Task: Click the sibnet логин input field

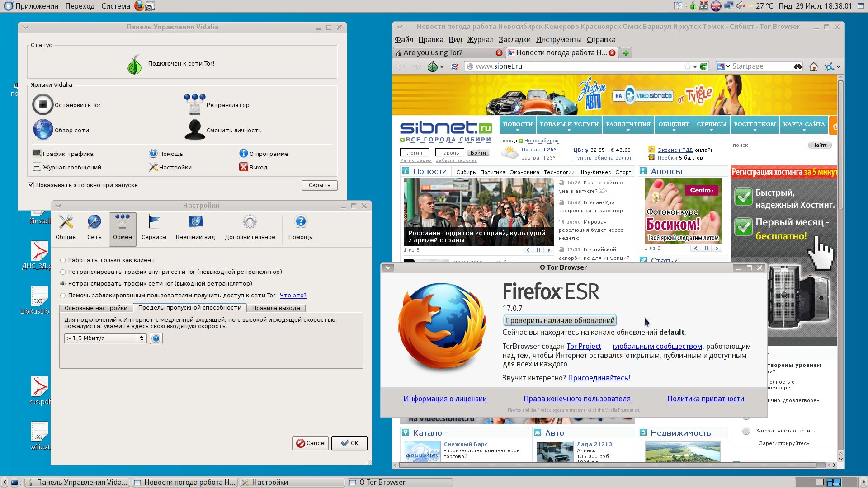Action: tap(415, 153)
